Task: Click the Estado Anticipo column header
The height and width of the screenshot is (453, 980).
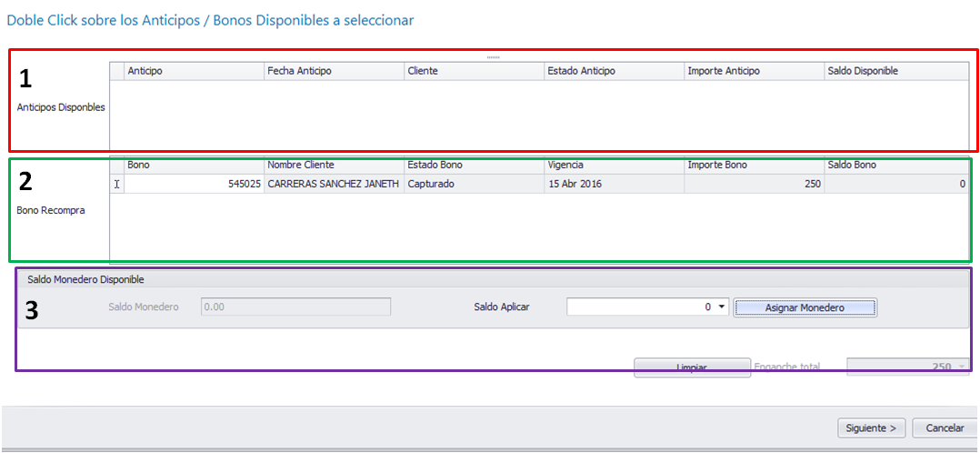Action: point(614,71)
